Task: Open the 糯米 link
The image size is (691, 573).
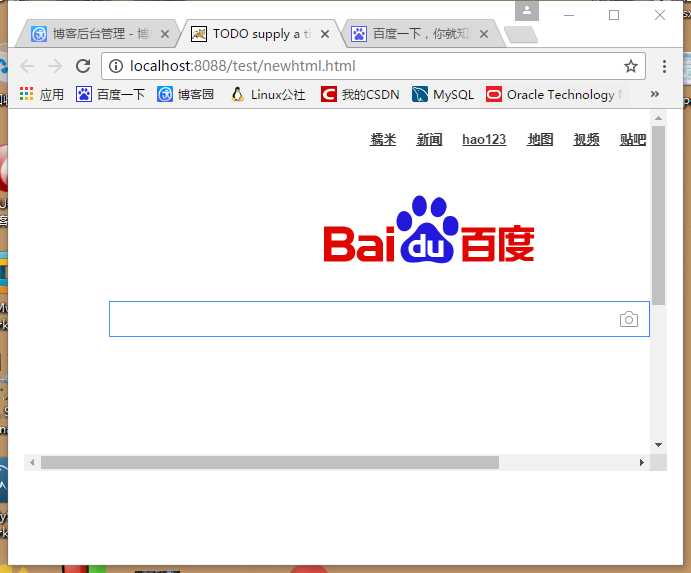Action: tap(383, 139)
